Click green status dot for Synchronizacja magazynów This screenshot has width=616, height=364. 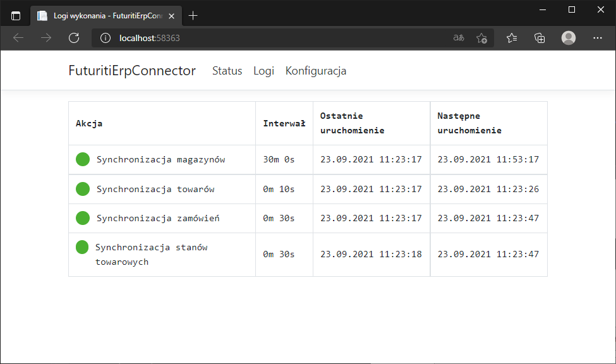point(82,160)
